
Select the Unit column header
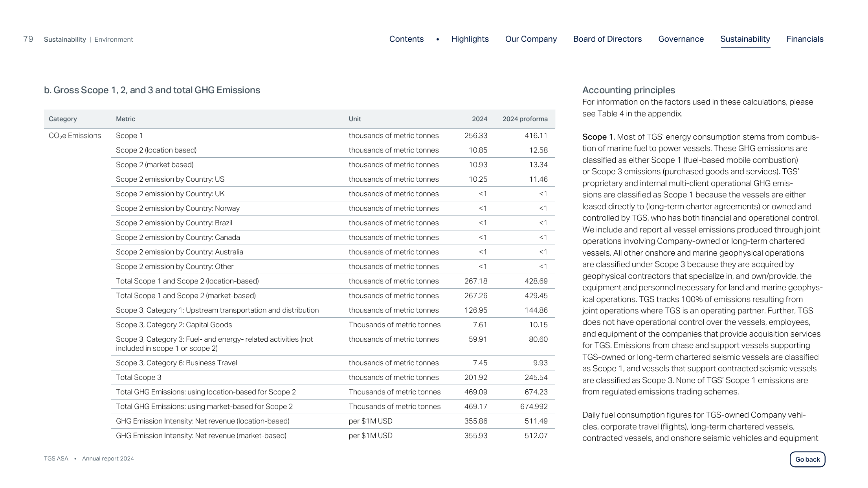click(x=354, y=119)
